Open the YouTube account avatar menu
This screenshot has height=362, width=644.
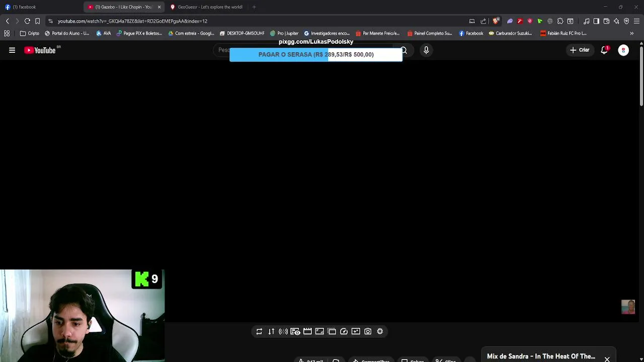click(x=623, y=50)
